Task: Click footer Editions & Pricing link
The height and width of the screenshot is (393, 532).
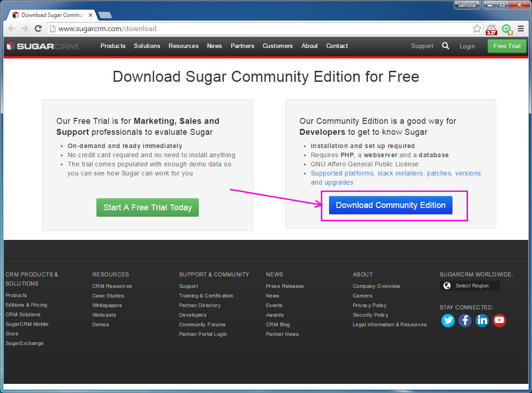Action: pos(26,305)
